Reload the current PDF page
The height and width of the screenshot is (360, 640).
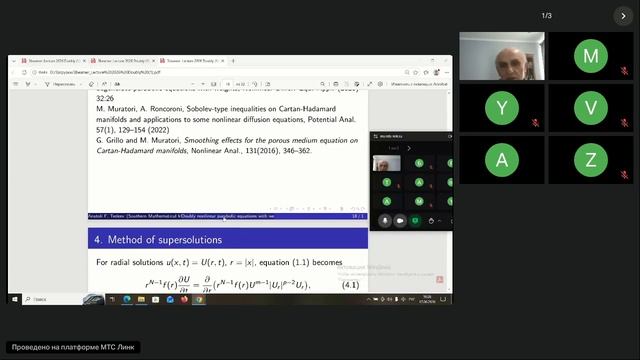coord(24,72)
